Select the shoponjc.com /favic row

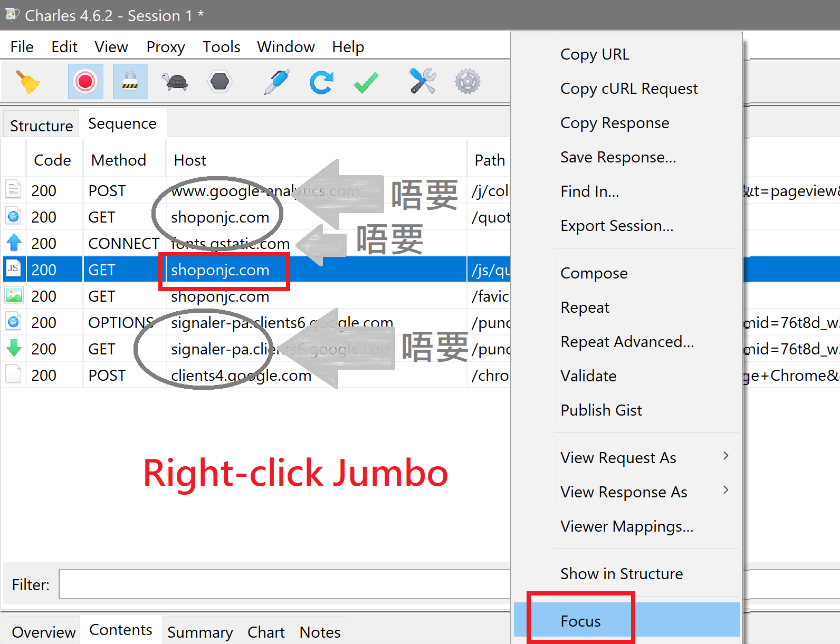pos(256,296)
